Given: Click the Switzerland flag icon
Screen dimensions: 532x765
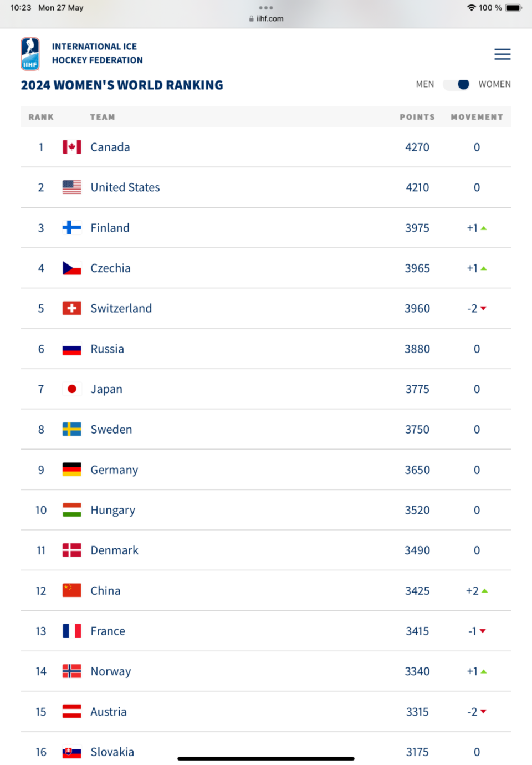Looking at the screenshot, I should pos(72,308).
